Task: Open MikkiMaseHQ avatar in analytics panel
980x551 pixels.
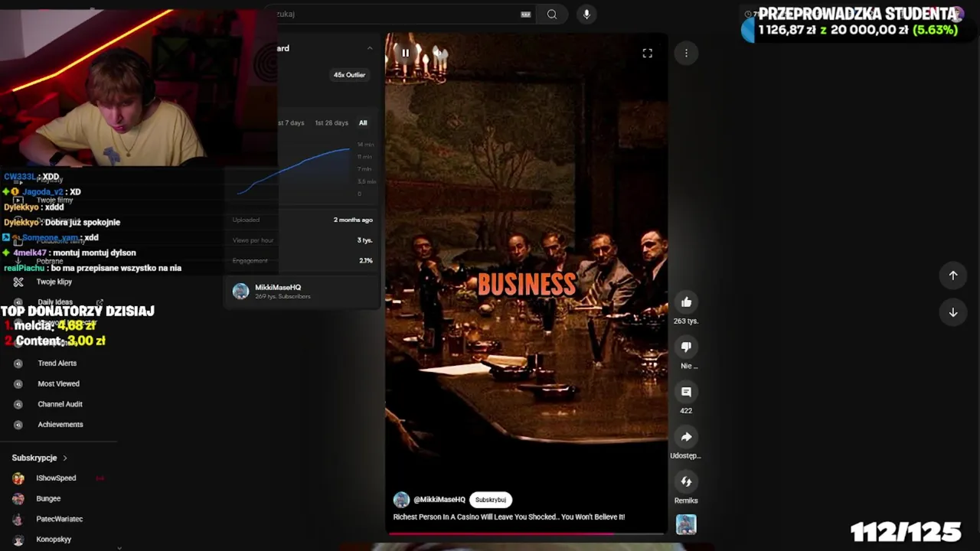Action: click(241, 292)
